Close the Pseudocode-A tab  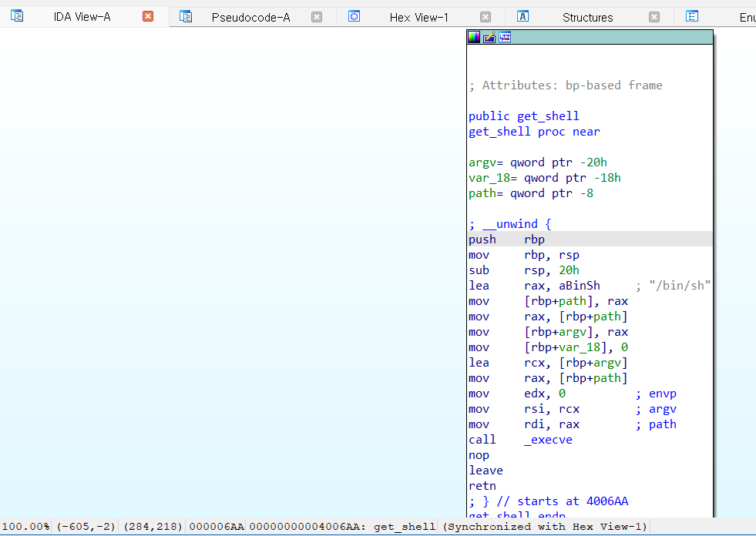(x=317, y=18)
